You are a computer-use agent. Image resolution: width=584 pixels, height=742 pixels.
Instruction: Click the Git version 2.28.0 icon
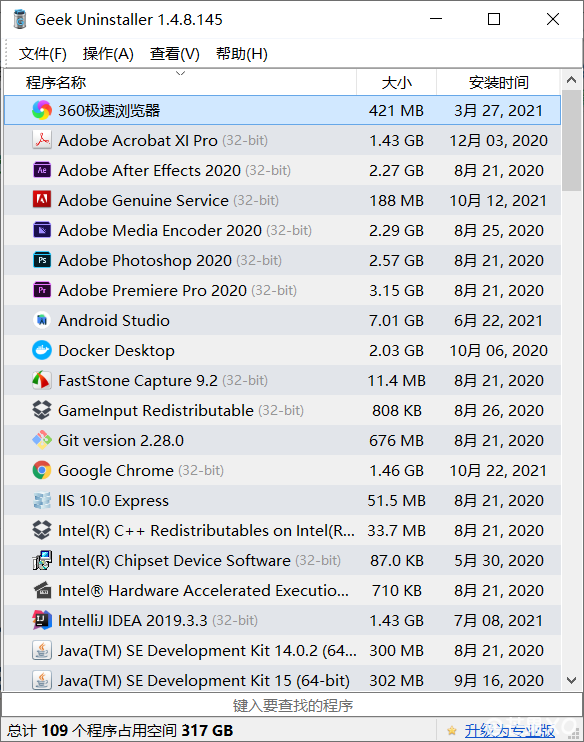pyautogui.click(x=42, y=440)
